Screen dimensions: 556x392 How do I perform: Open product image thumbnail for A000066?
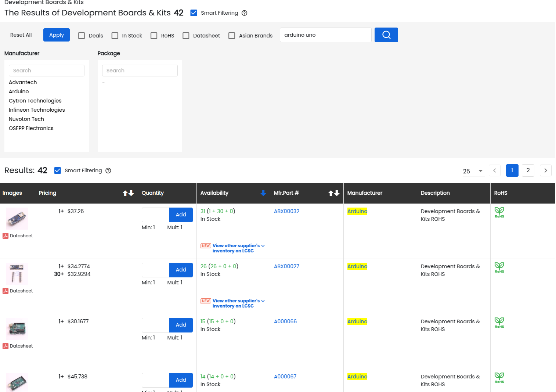(17, 329)
